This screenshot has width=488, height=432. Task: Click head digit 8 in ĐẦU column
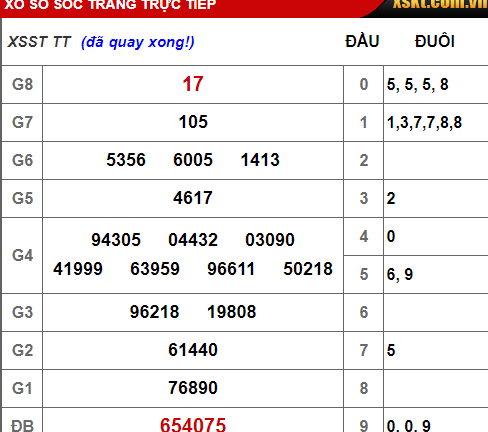[364, 388]
